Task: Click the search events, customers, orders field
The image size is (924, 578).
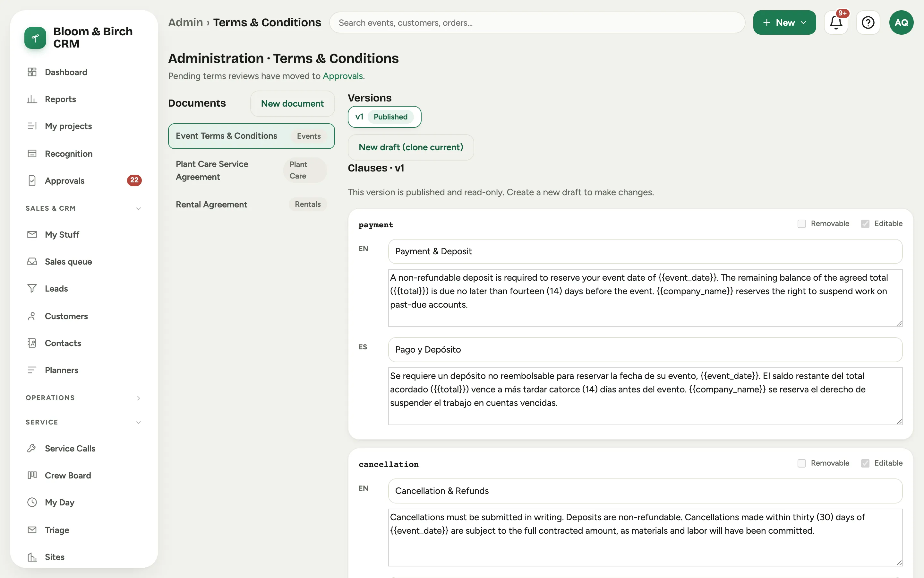Action: point(537,22)
